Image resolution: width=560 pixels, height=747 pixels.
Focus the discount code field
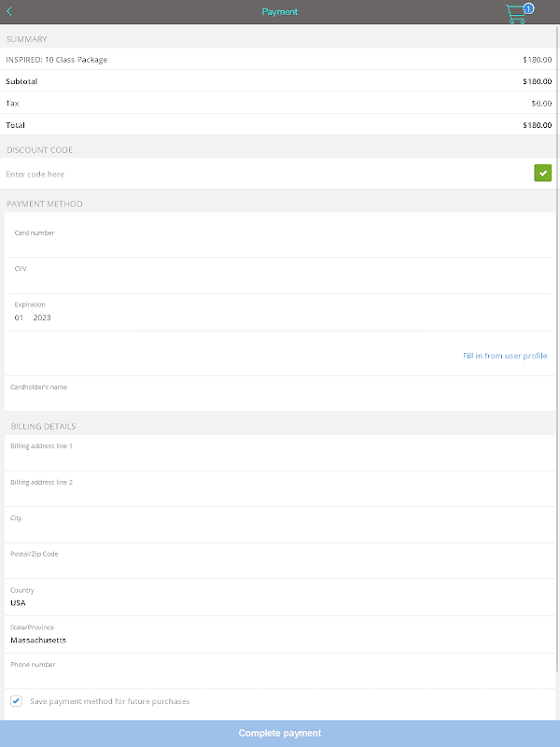click(x=261, y=174)
